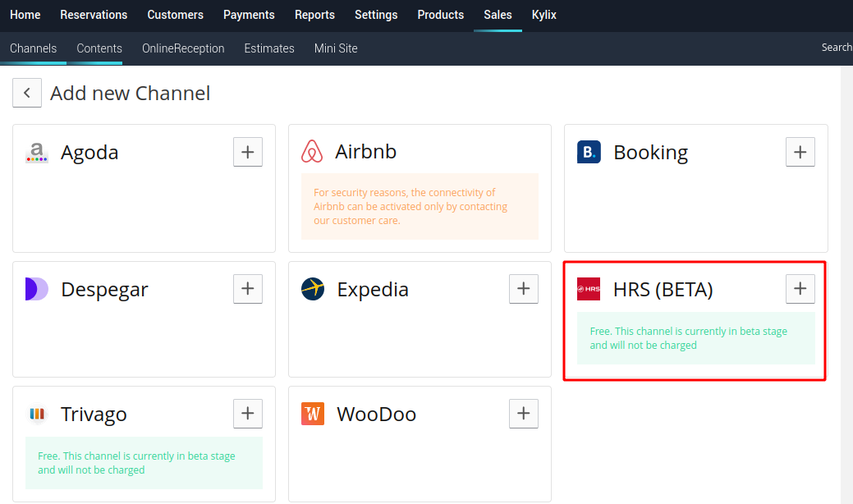Add the Booking channel with plus button
The height and width of the screenshot is (504, 853).
coord(800,152)
